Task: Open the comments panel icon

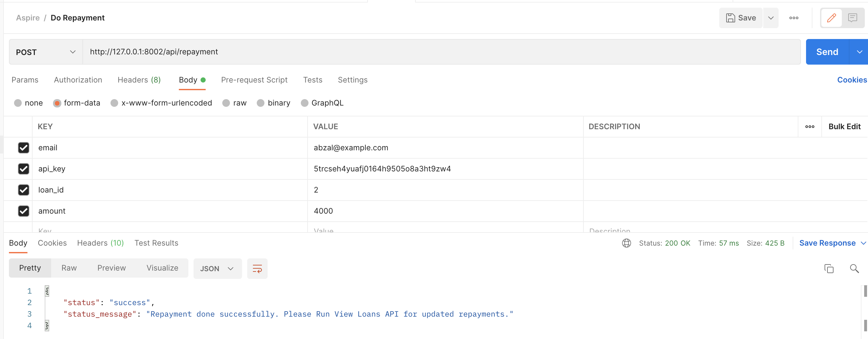Action: pos(853,18)
